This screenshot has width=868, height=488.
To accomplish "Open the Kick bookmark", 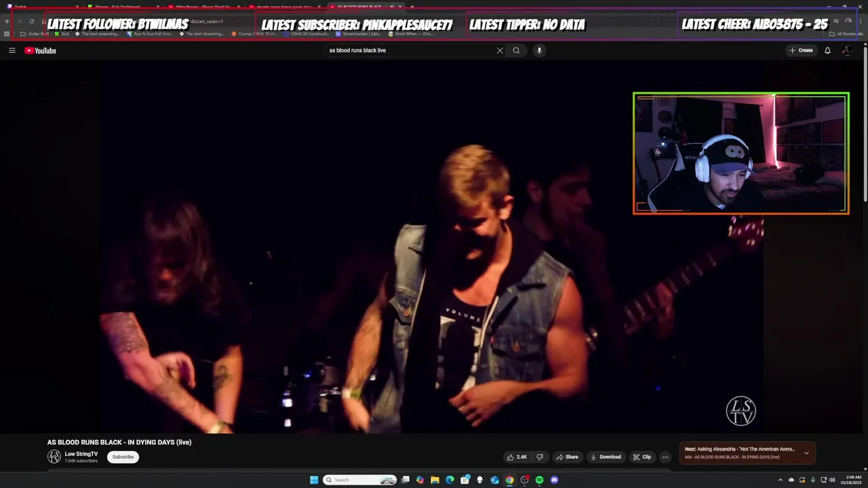I will (x=61, y=34).
